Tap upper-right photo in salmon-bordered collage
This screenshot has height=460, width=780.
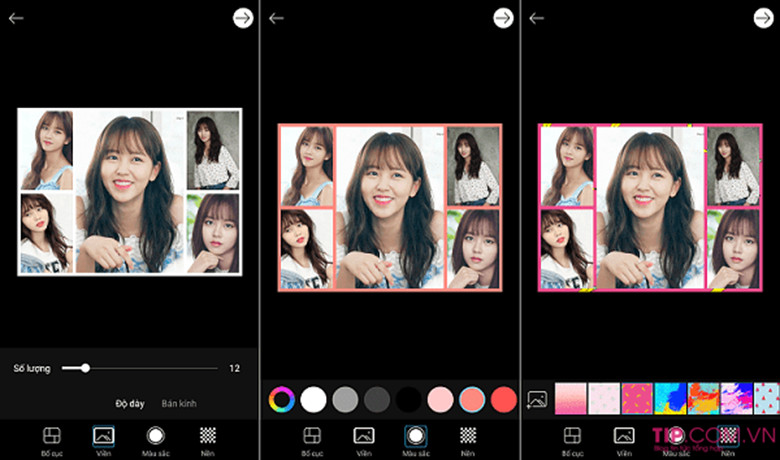click(x=473, y=166)
